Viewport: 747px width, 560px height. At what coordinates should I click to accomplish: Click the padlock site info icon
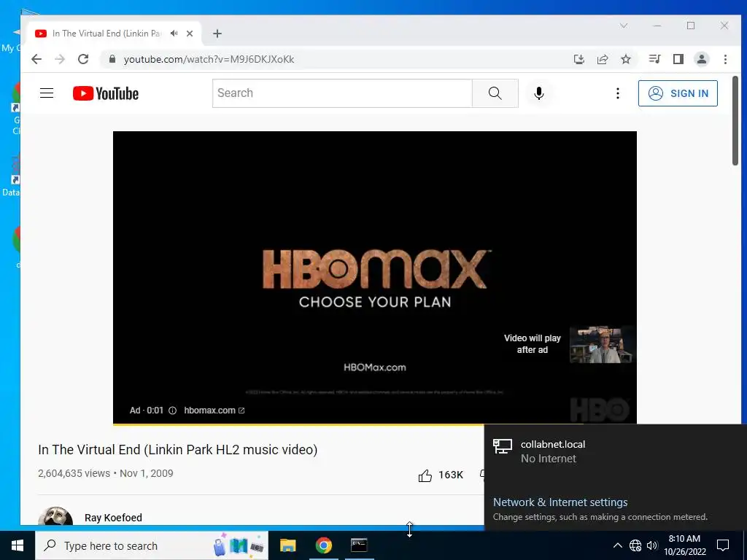click(x=112, y=59)
